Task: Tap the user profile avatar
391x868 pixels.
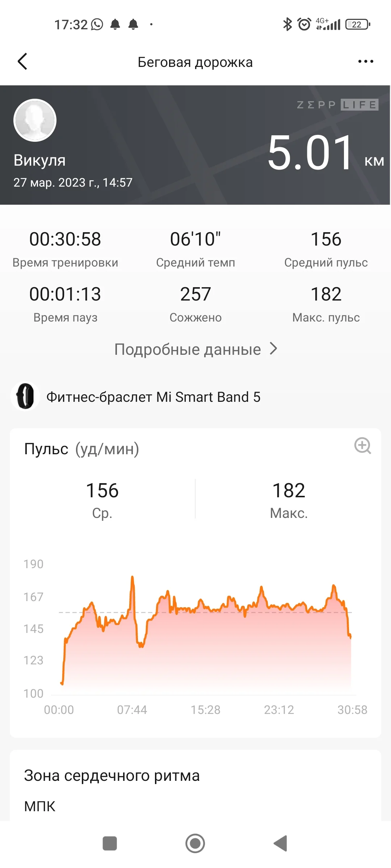Action: click(35, 120)
